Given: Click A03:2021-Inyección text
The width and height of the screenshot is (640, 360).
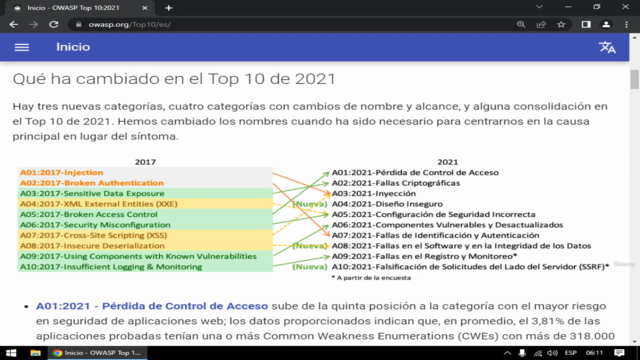Looking at the screenshot, I should click(374, 193).
